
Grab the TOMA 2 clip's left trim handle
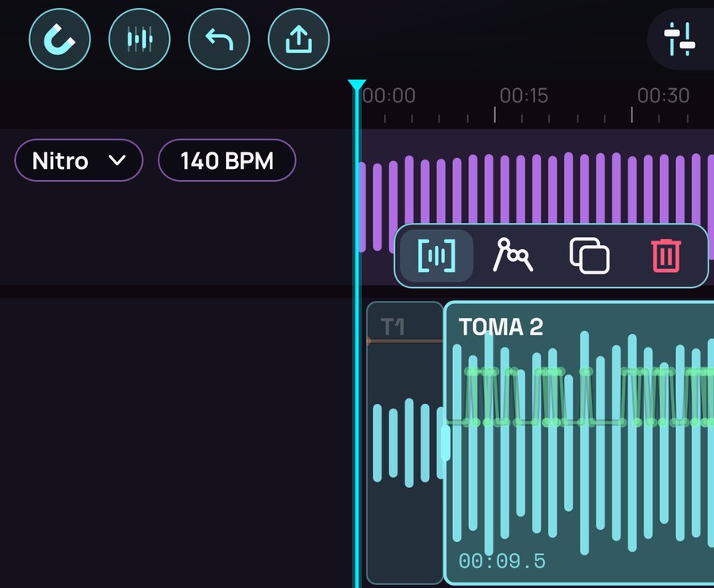click(445, 442)
